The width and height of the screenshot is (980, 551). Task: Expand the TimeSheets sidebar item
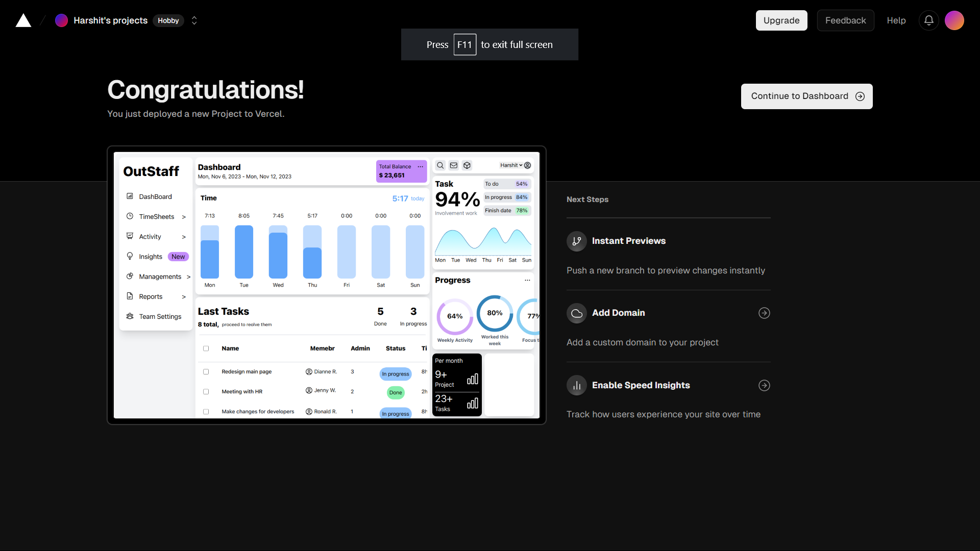tap(156, 216)
